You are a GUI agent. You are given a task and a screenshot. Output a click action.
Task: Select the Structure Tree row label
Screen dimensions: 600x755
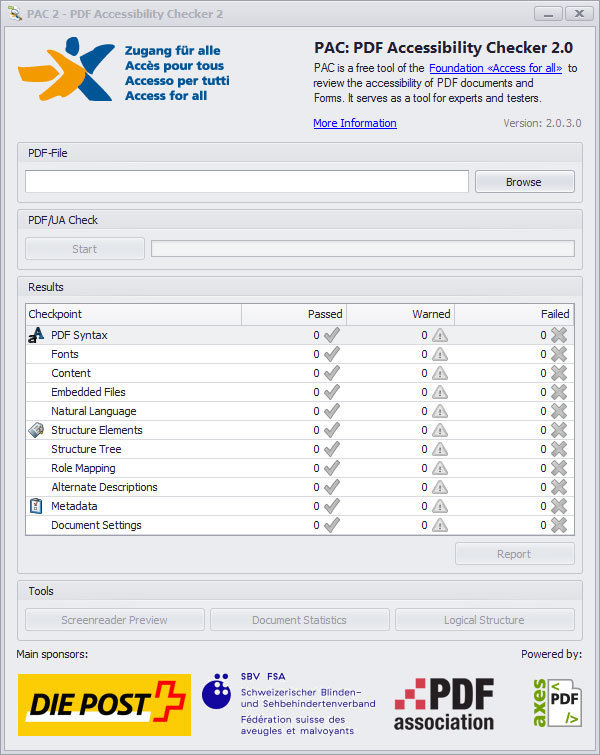[86, 449]
